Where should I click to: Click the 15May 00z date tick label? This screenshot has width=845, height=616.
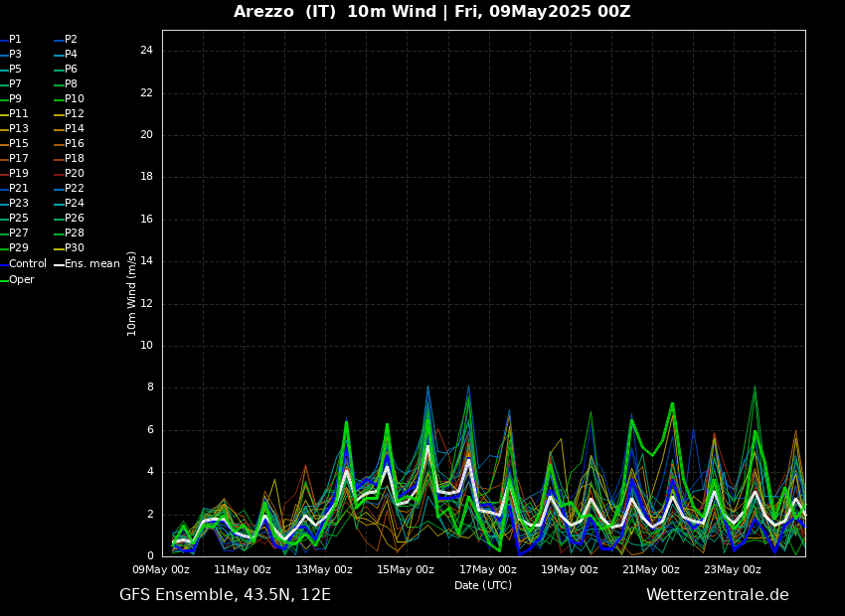click(x=406, y=570)
